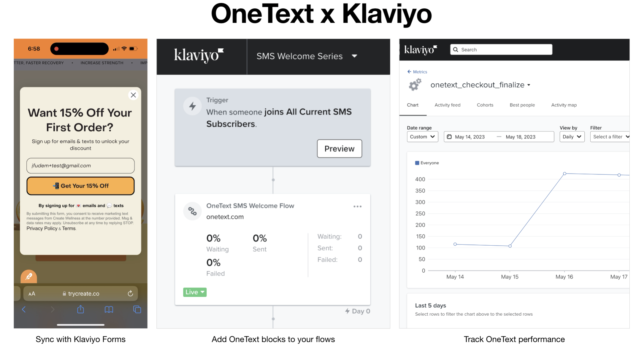Switch to the Cohorts tab
Image resolution: width=644 pixels, height=356 pixels.
tap(485, 105)
